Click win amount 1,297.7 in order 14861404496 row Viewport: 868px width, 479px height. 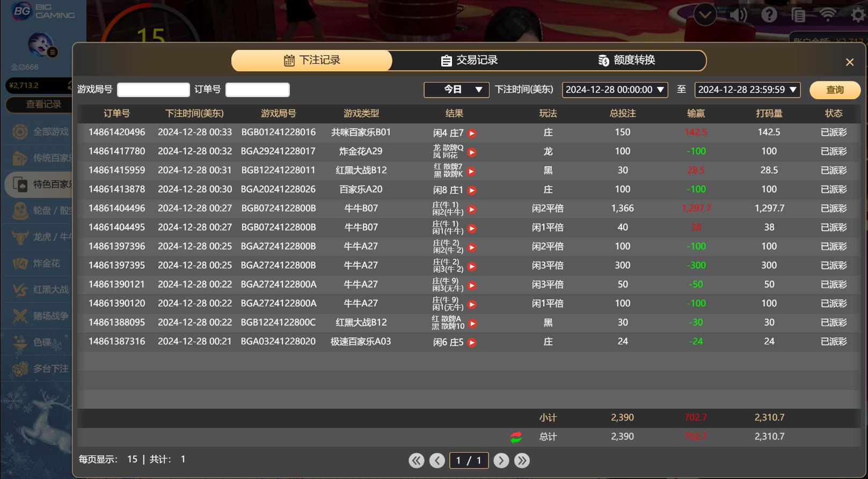(x=696, y=208)
